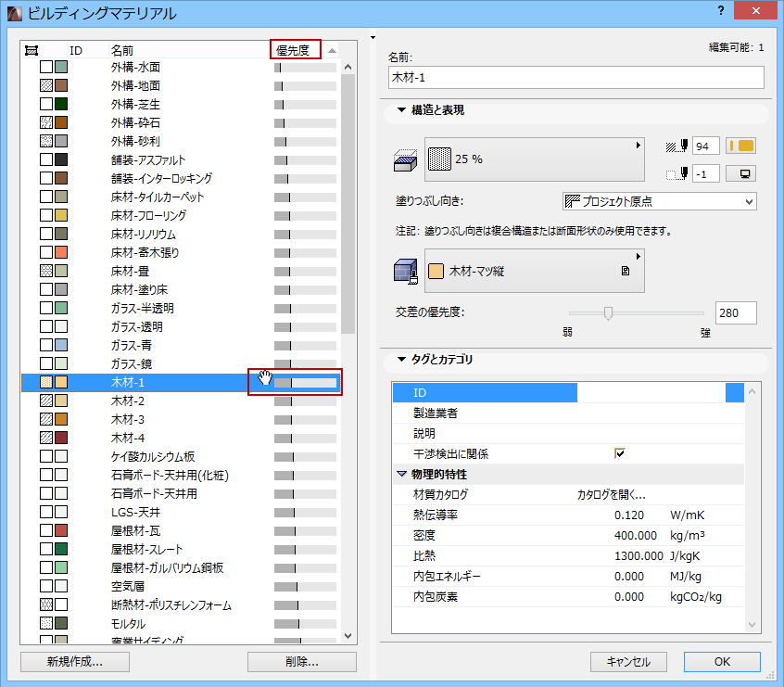Click the 密度 value 400.000
Image resolution: width=784 pixels, height=687 pixels.
[635, 536]
